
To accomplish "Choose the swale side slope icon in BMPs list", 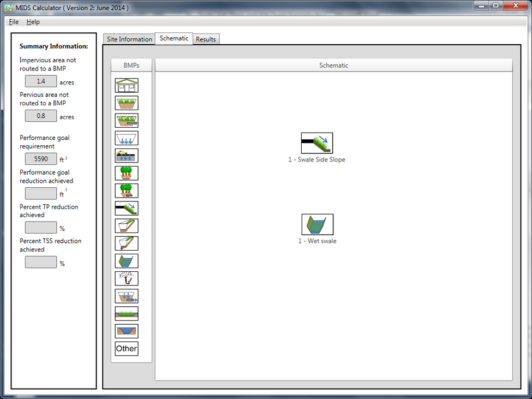I will pos(127,208).
